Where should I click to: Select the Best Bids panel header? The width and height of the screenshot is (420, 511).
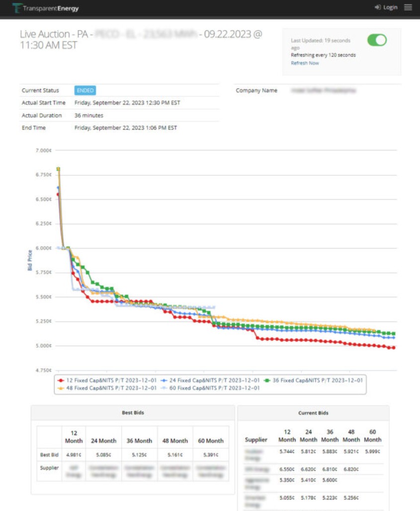tap(133, 413)
